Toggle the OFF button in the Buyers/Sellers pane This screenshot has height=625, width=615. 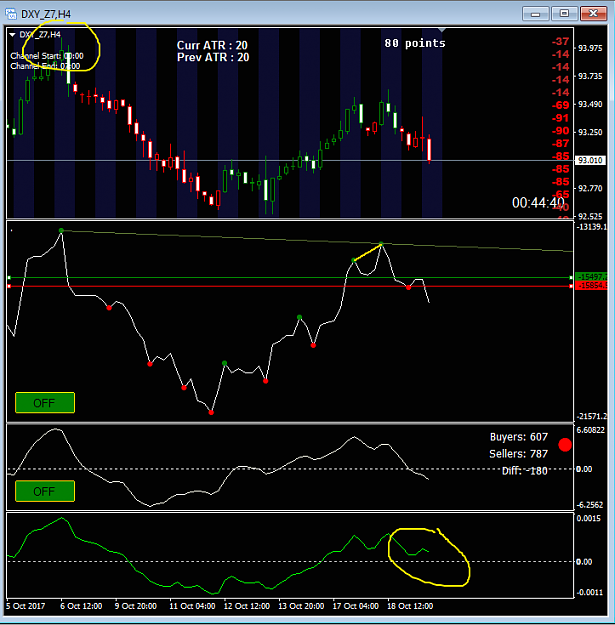click(x=45, y=491)
